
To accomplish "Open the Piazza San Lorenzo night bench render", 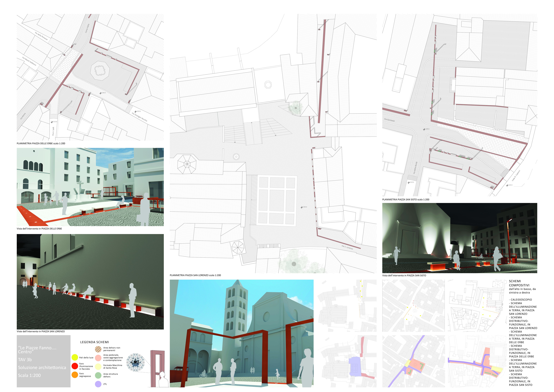I will [x=90, y=282].
